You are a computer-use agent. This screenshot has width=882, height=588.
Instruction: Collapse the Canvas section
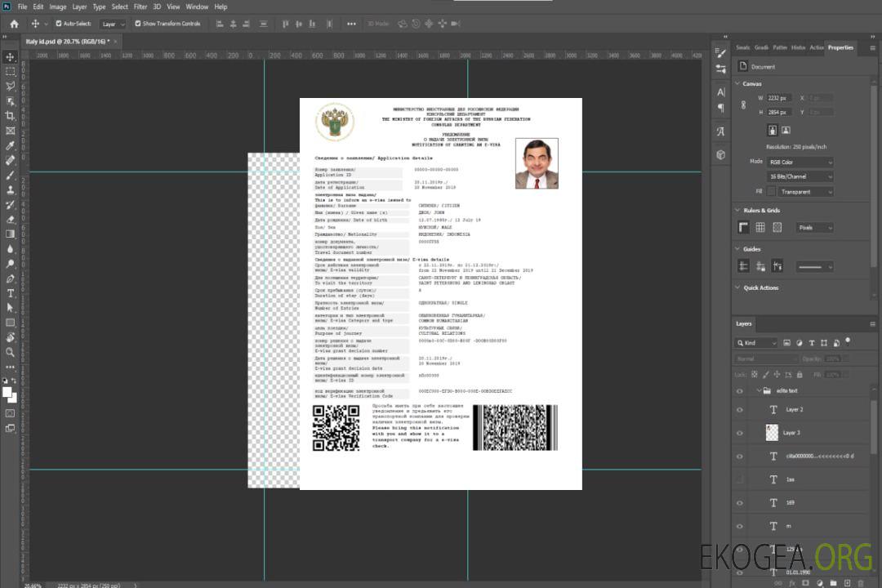click(737, 83)
